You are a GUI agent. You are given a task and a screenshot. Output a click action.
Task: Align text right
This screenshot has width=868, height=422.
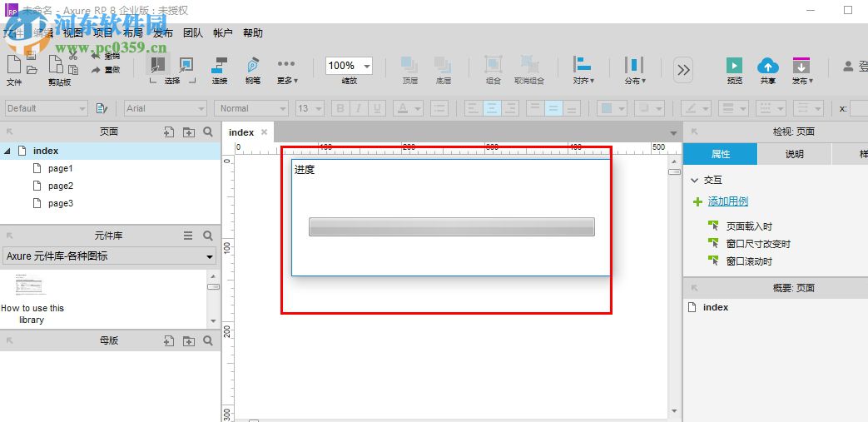[x=510, y=108]
